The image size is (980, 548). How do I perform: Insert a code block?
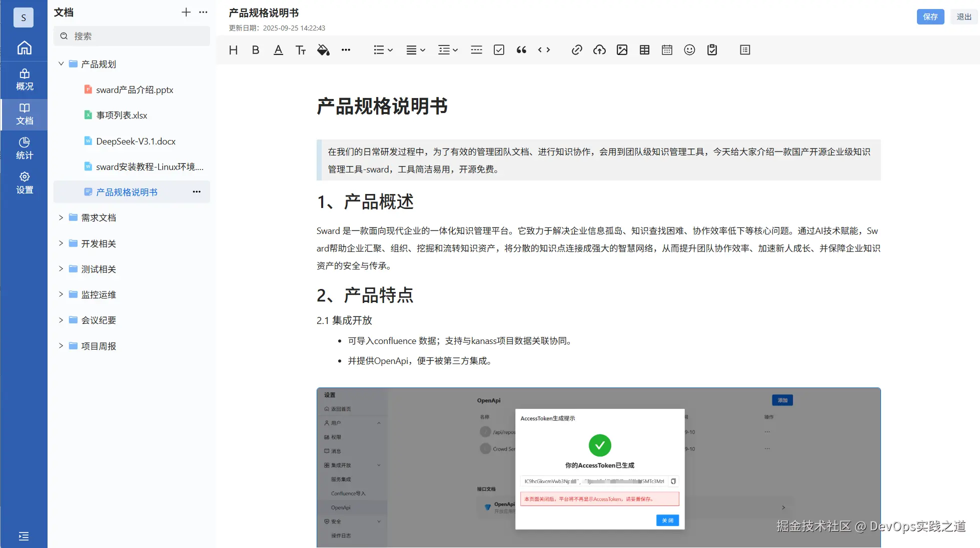[x=544, y=49]
